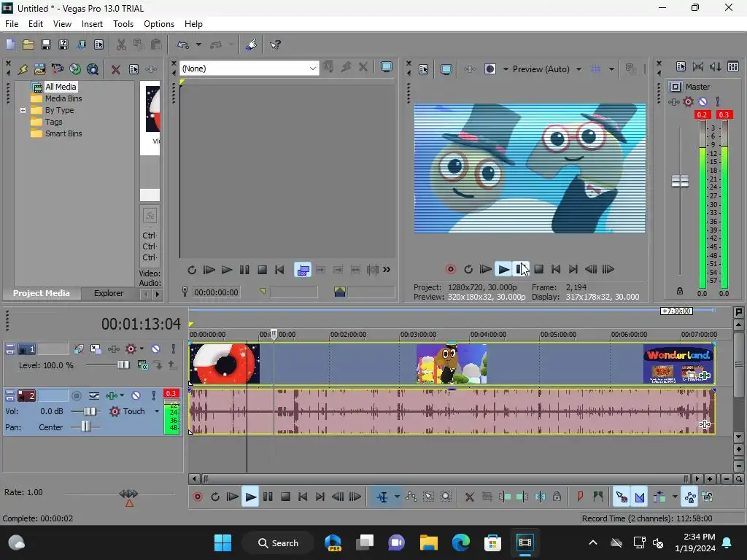Viewport: 747px width, 560px height.
Task: Open the Edit menu
Action: coord(36,24)
